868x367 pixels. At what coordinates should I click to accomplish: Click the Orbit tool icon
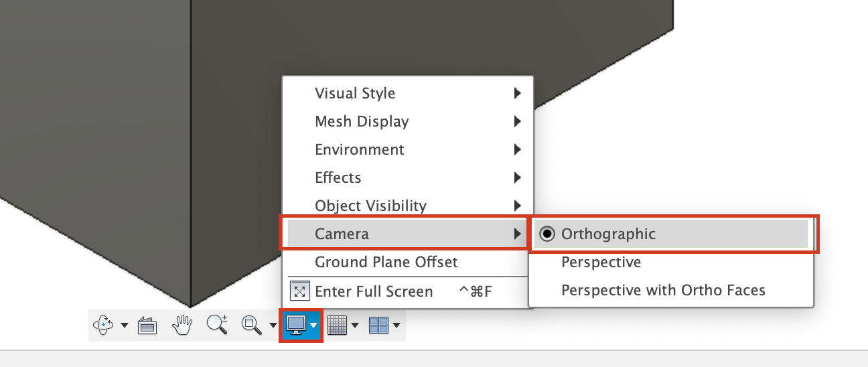coord(104,325)
